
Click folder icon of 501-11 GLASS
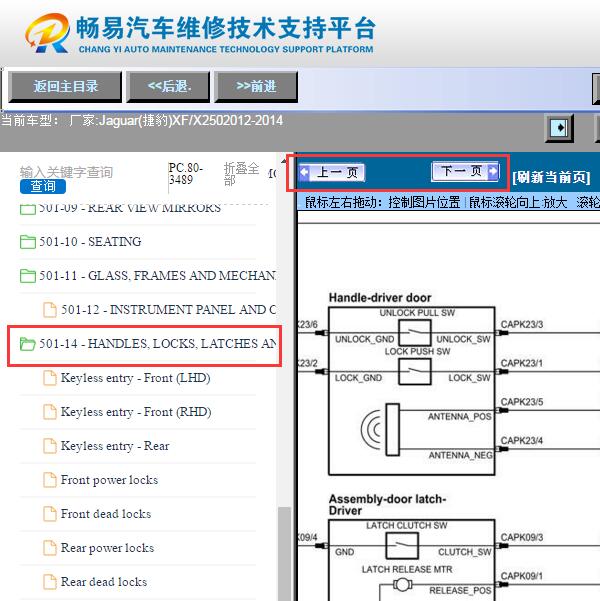pyautogui.click(x=28, y=276)
